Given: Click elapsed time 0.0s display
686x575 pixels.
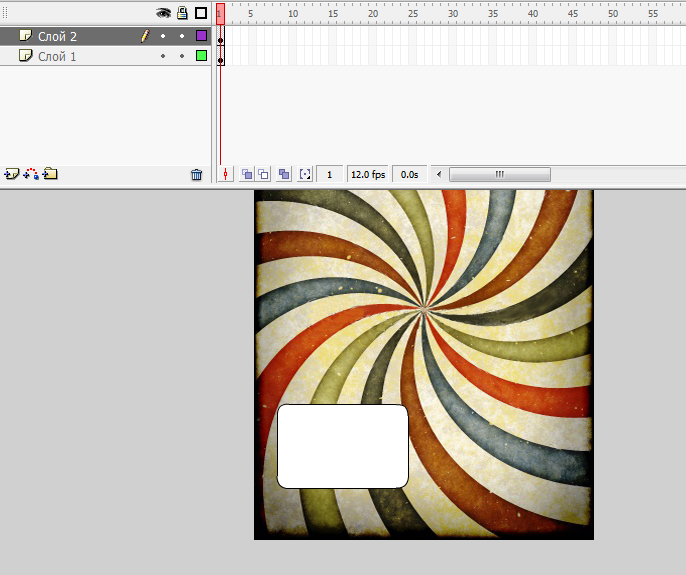Looking at the screenshot, I should click(410, 175).
